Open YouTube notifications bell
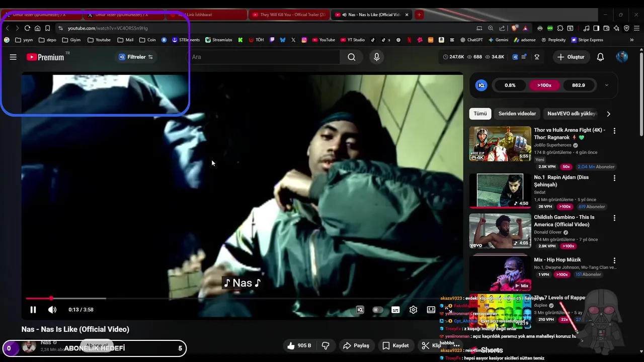The image size is (644, 362). coord(600,57)
